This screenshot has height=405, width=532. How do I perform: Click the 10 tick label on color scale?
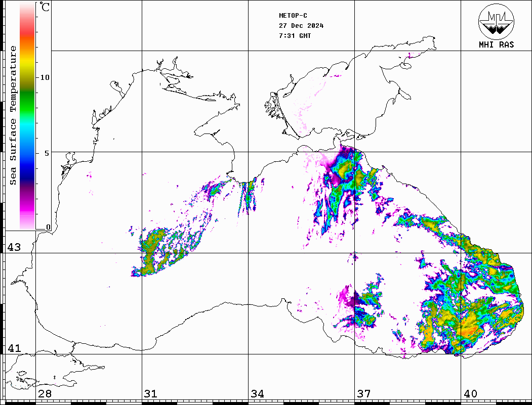[45, 77]
